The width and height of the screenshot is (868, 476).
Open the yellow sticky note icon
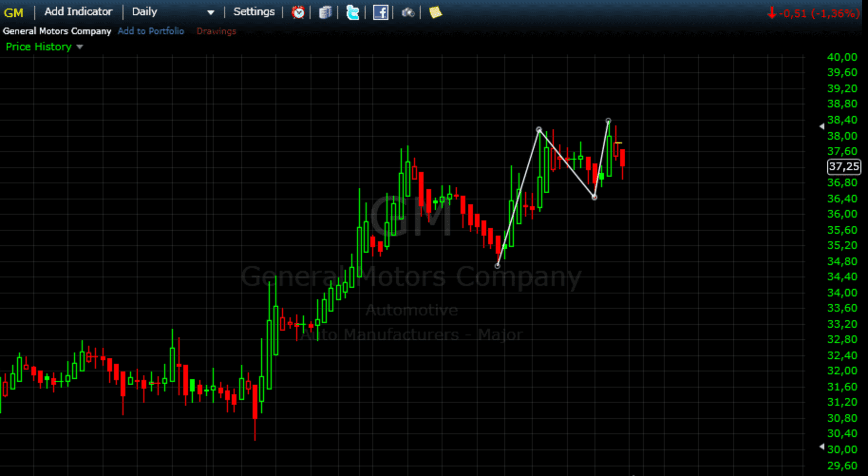435,12
